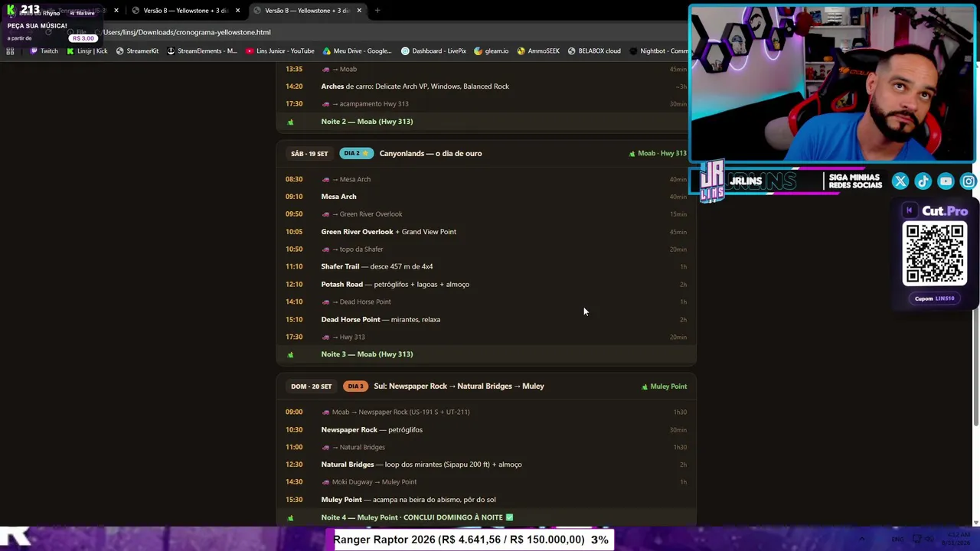
Task: Click the heading 'Canyonlands — o dia de ouro'
Action: (x=430, y=153)
